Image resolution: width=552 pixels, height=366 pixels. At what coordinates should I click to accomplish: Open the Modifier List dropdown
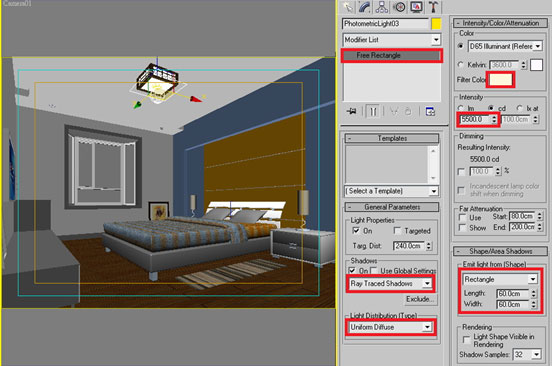pyautogui.click(x=391, y=40)
